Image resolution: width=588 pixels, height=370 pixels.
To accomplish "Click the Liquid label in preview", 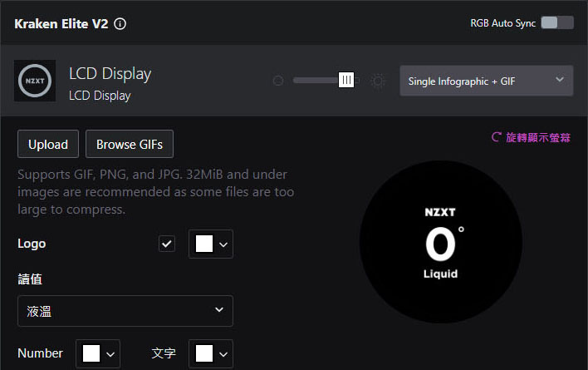I will (x=441, y=274).
